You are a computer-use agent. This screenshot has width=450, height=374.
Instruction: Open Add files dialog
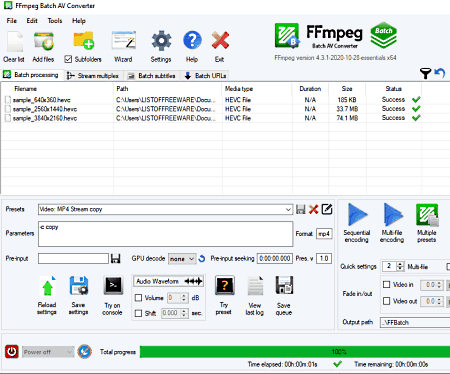point(44,42)
